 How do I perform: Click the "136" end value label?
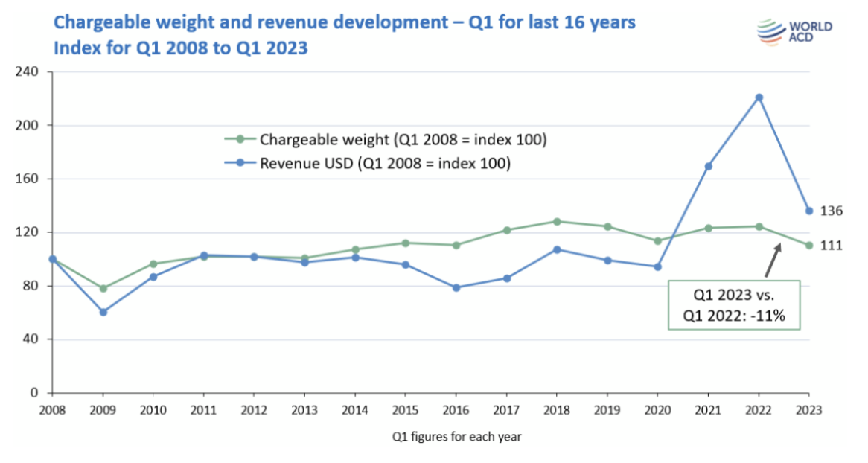point(832,211)
